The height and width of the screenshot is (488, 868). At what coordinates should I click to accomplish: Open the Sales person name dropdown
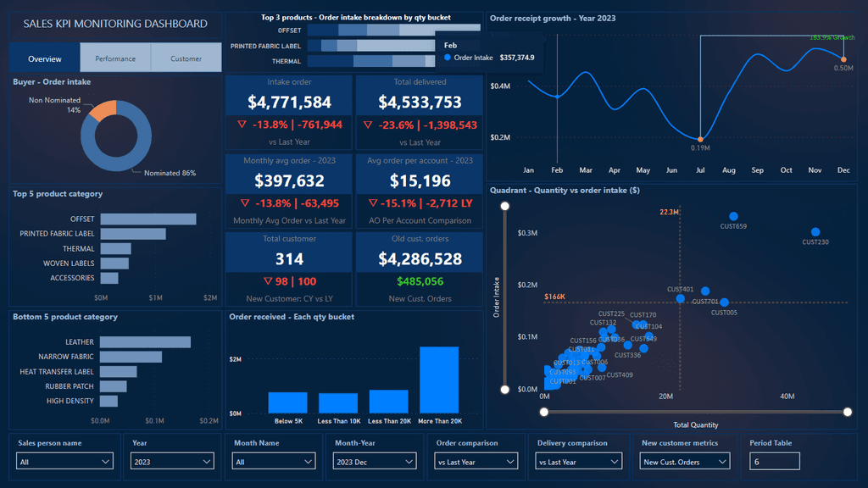pyautogui.click(x=64, y=461)
